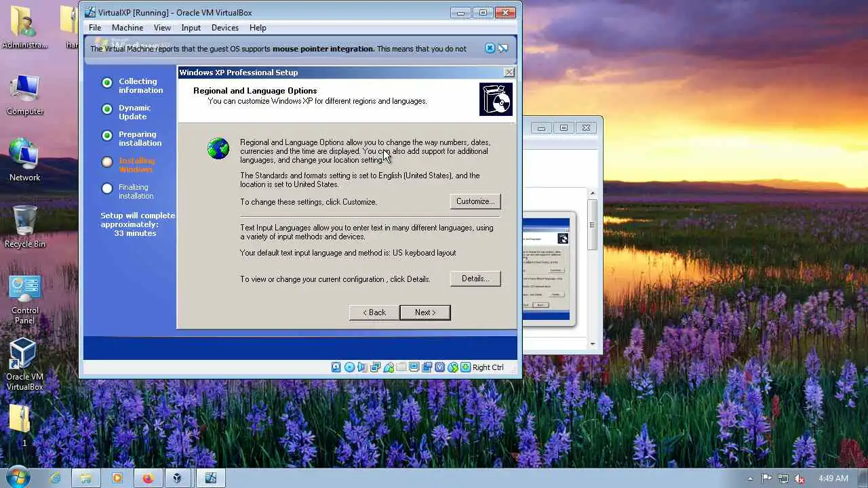868x488 pixels.
Task: Click the recording status icon
Action: click(427, 367)
